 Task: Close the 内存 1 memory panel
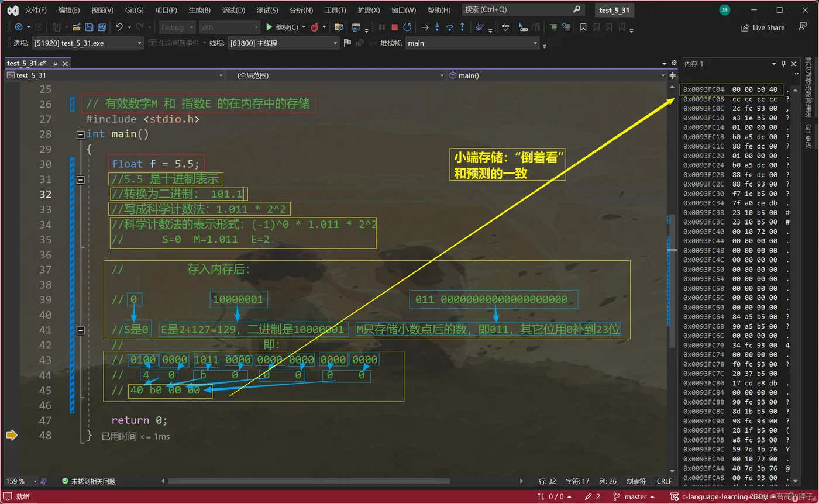pyautogui.click(x=794, y=64)
